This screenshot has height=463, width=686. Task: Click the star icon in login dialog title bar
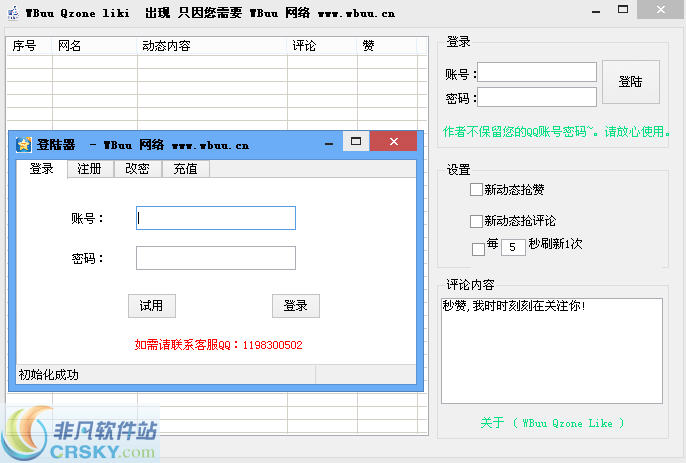(x=23, y=144)
